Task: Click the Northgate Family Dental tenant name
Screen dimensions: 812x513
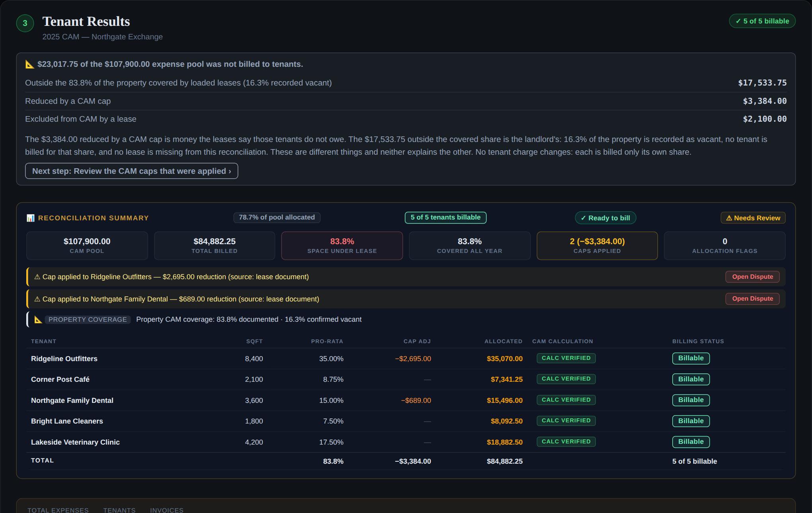Action: coord(72,400)
